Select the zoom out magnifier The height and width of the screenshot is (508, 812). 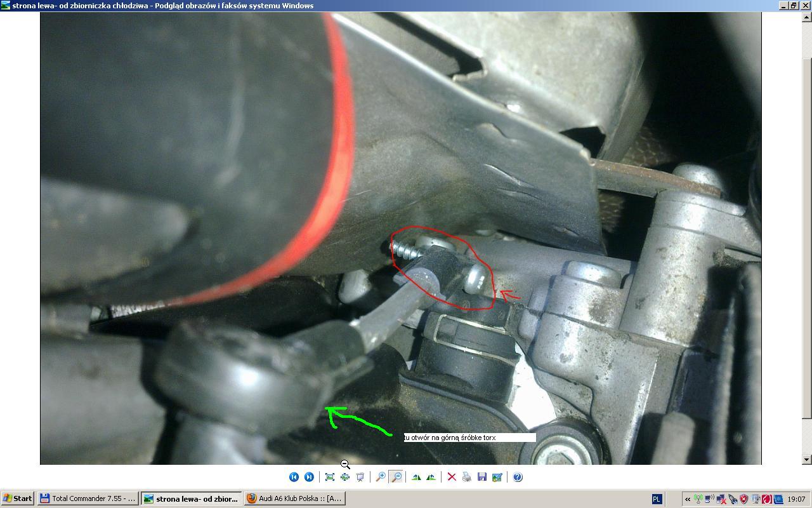(396, 477)
